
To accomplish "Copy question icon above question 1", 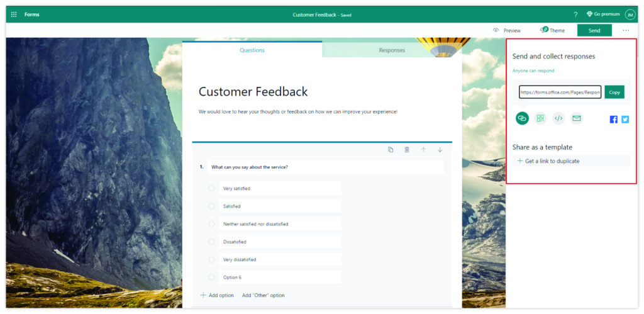I will pyautogui.click(x=391, y=150).
